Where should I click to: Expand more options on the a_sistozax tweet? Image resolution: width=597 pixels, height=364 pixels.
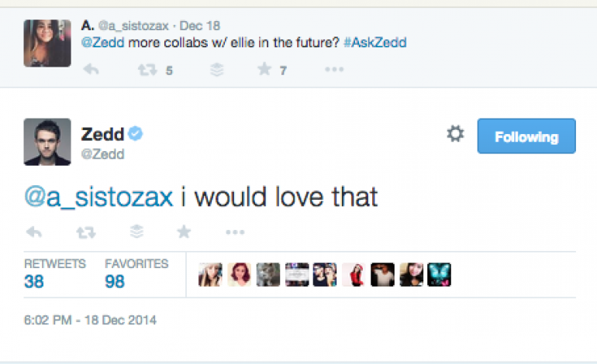pos(334,70)
